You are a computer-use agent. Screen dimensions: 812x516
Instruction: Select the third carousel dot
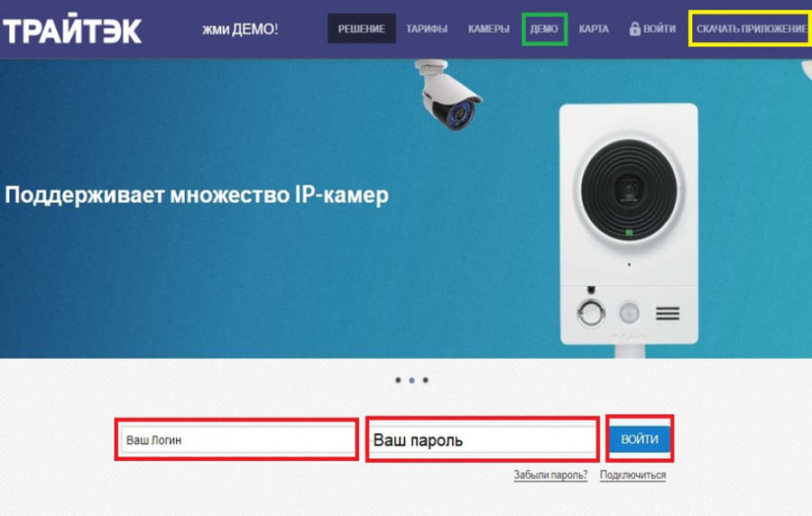click(425, 381)
